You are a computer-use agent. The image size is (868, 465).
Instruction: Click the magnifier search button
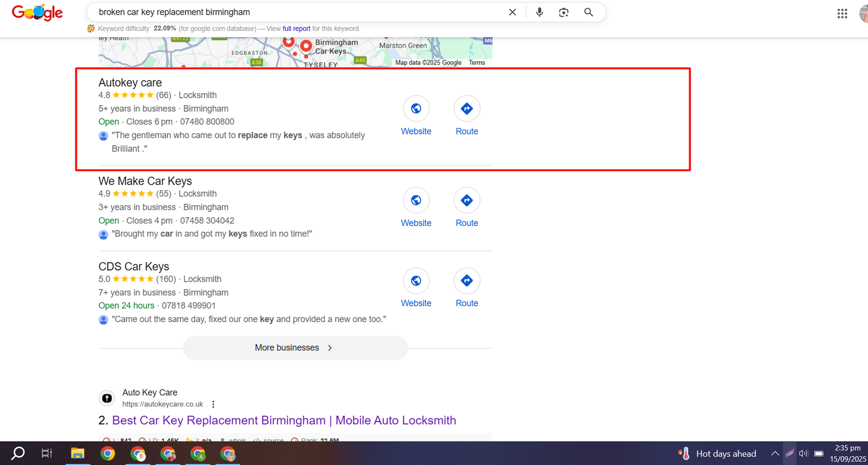pos(589,12)
